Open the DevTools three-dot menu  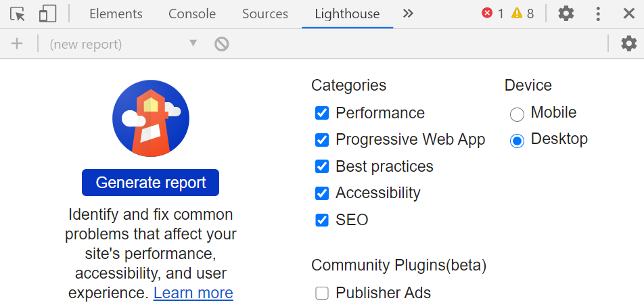[598, 14]
